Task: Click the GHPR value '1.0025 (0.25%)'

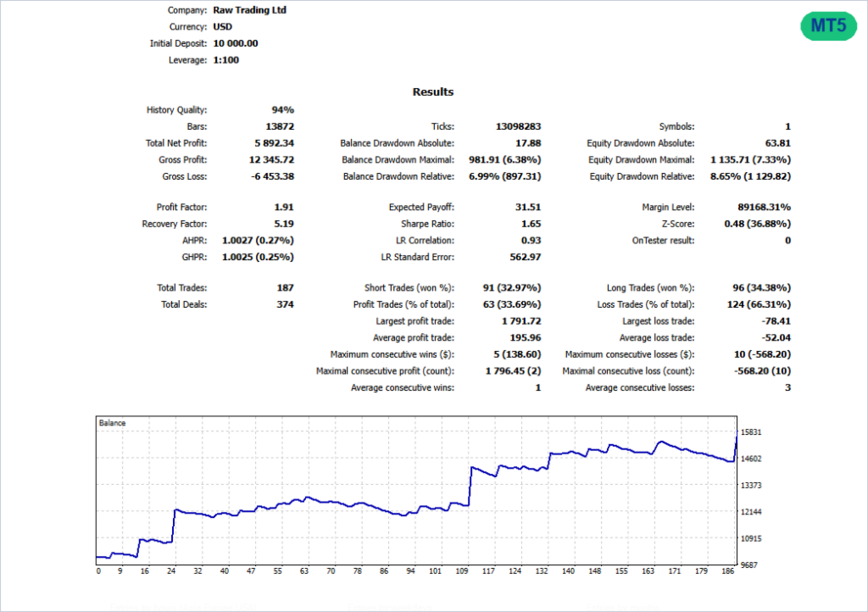Action: coord(258,257)
